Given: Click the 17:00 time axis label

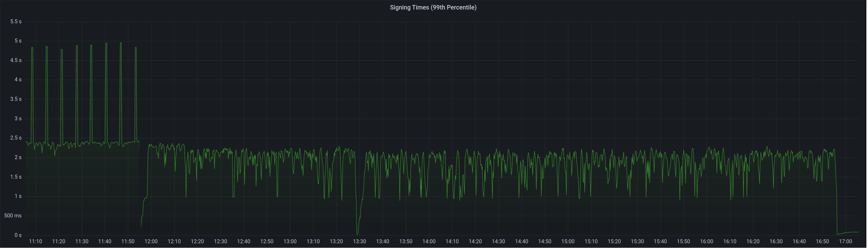Looking at the screenshot, I should [x=845, y=242].
